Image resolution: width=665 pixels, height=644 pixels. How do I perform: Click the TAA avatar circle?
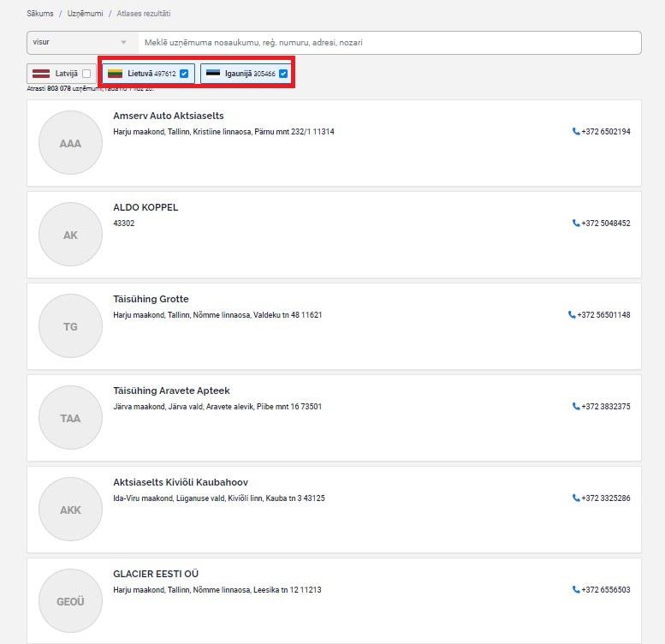[x=70, y=418]
